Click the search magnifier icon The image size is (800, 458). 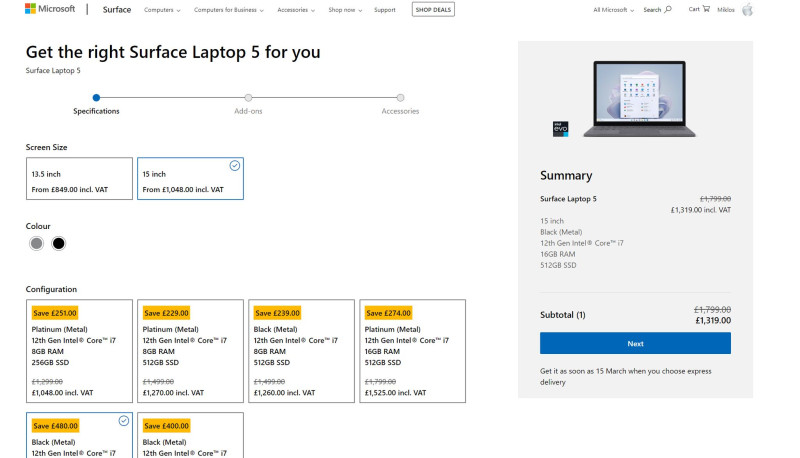tap(668, 9)
